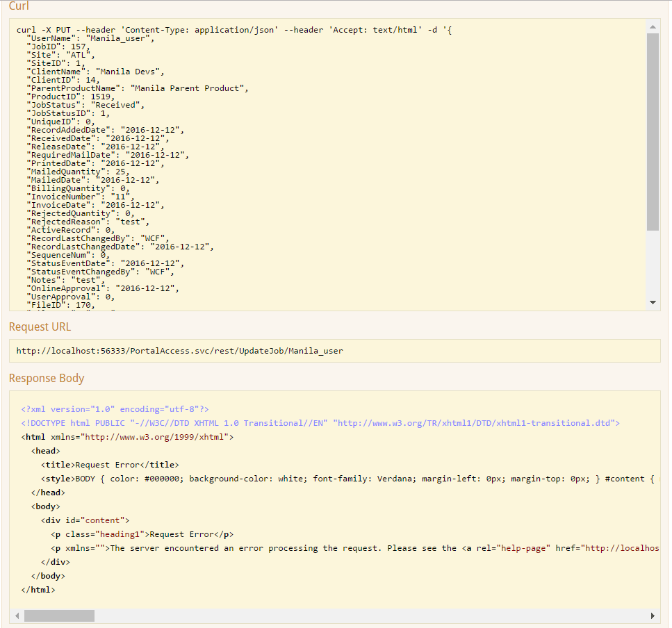Image resolution: width=672 pixels, height=628 pixels.
Task: Click the "BillingQuantity": 0 line
Action: (78, 189)
